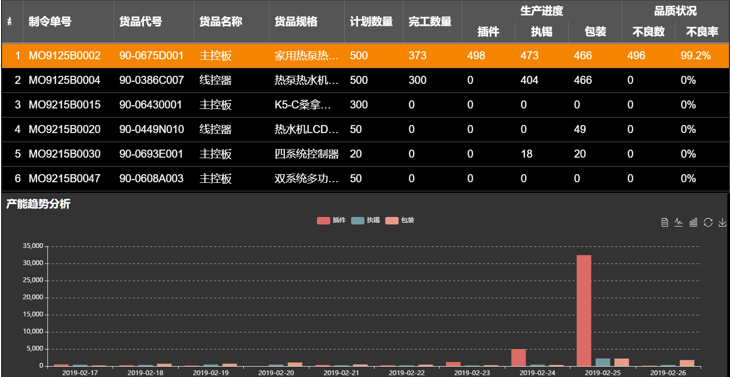
Task: Switch chart to bar type
Action: pyautogui.click(x=693, y=222)
